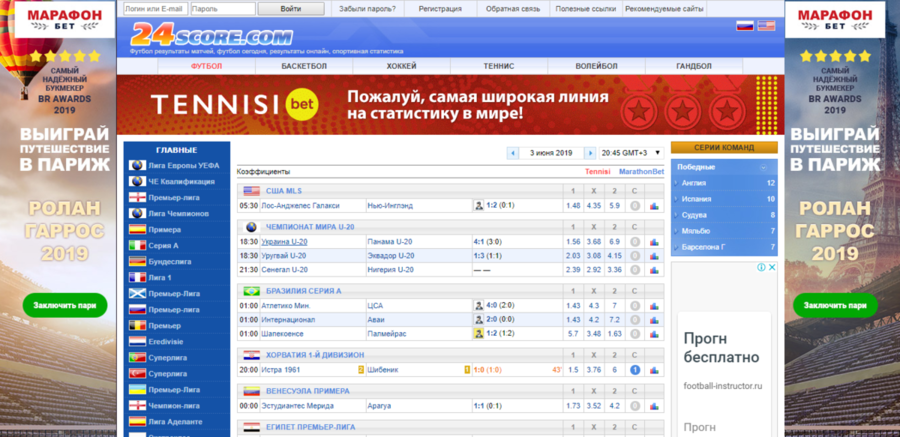Switch site language with the Russian flag
Screen dimensions: 900x437
point(744,26)
